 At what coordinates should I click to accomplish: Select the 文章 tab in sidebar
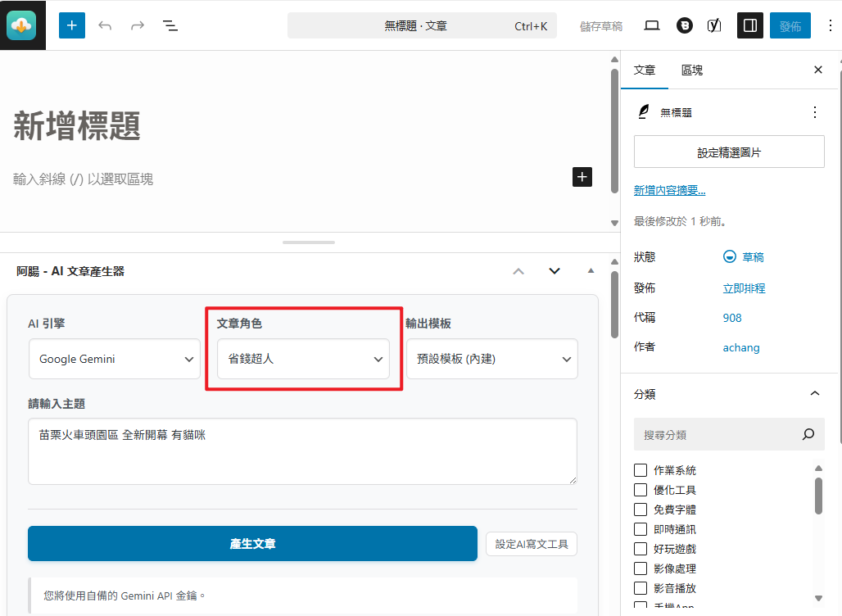click(x=645, y=70)
